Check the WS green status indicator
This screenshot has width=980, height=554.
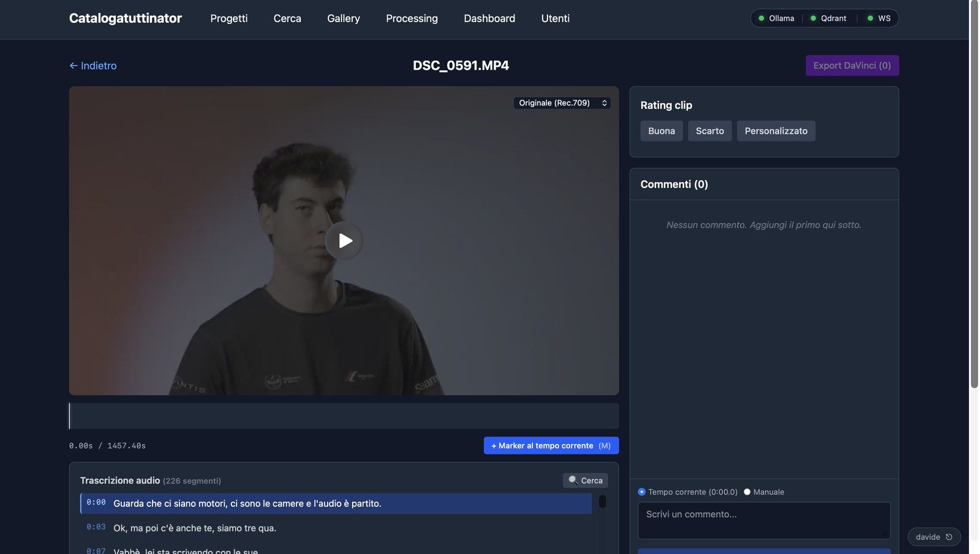coord(870,18)
